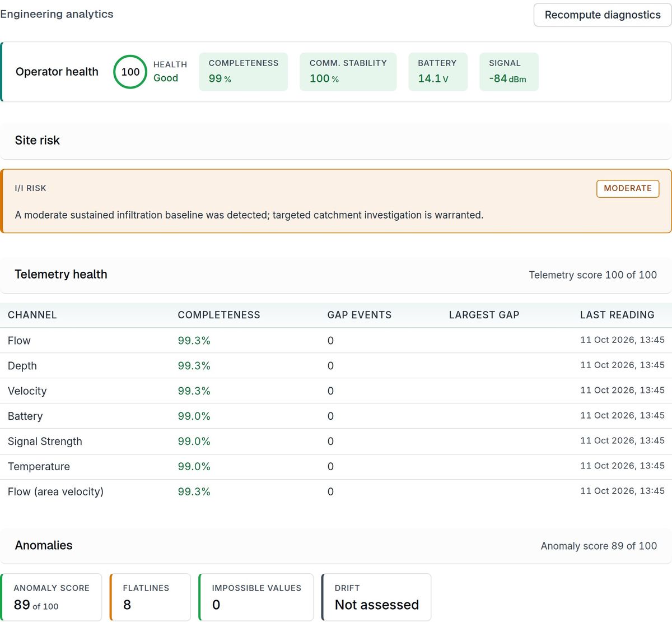Select the Velocity channel row label
Screen dimensions: 672x622
click(27, 391)
